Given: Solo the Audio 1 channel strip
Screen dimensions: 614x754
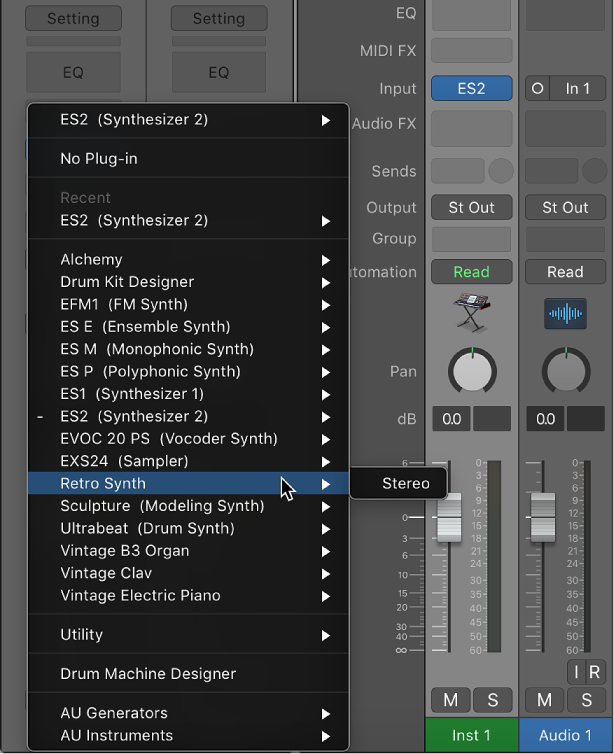Looking at the screenshot, I should pyautogui.click(x=587, y=700).
